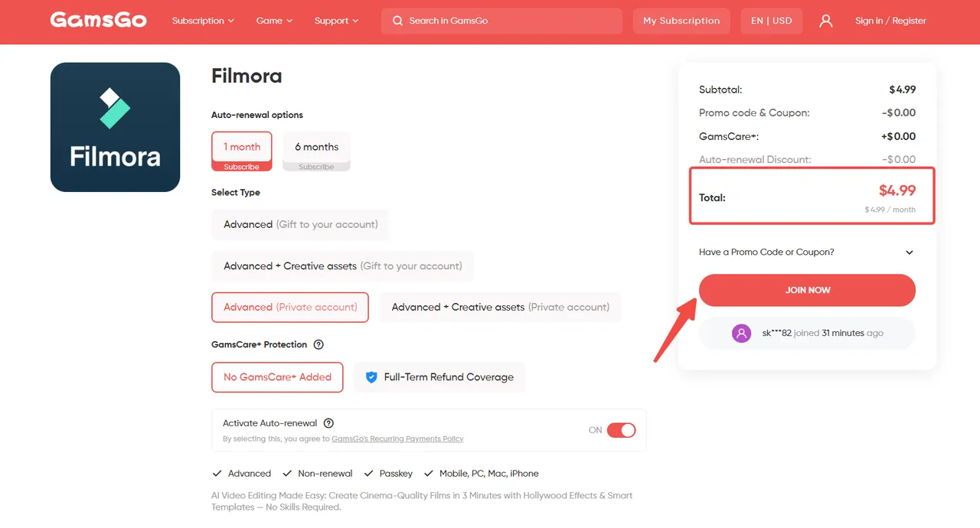Open the Game menu
This screenshot has height=528, width=980.
click(x=274, y=21)
